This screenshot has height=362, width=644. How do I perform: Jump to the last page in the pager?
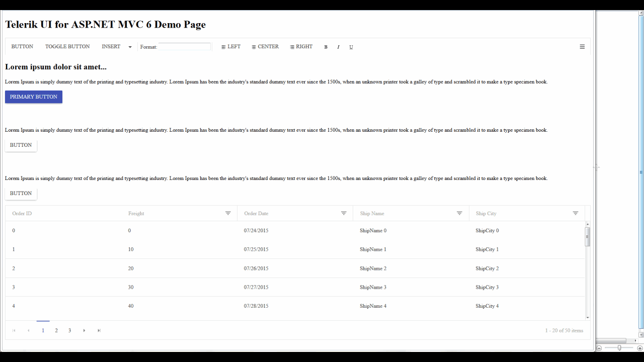tap(99, 330)
